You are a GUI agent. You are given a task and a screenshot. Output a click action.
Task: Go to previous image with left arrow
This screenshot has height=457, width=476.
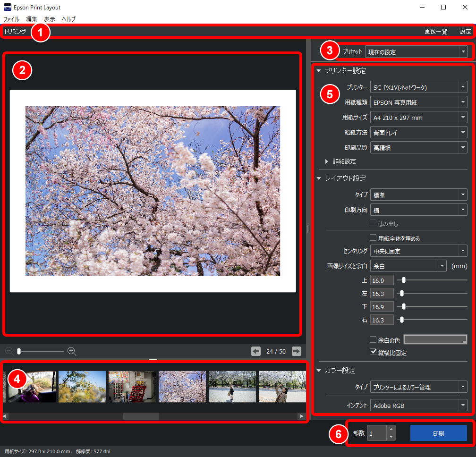pyautogui.click(x=255, y=351)
